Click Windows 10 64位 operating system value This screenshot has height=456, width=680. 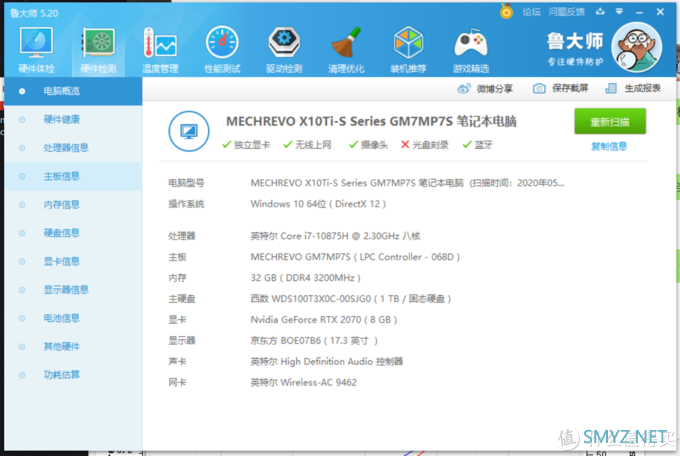click(x=318, y=204)
